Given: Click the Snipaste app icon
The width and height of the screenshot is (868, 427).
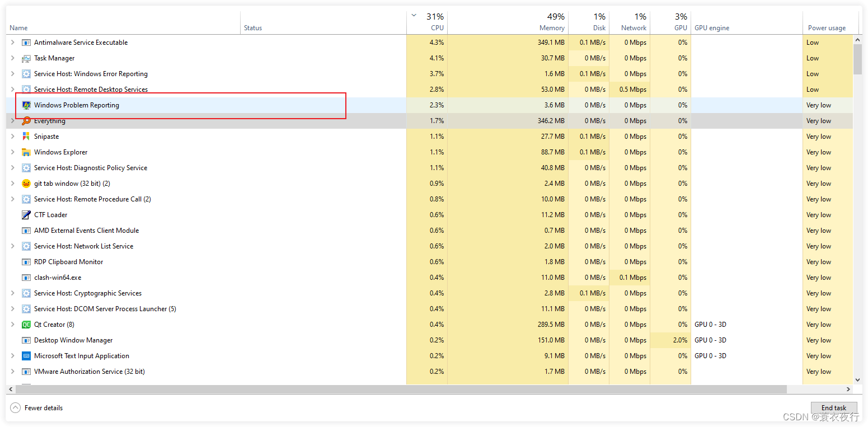Looking at the screenshot, I should point(26,137).
